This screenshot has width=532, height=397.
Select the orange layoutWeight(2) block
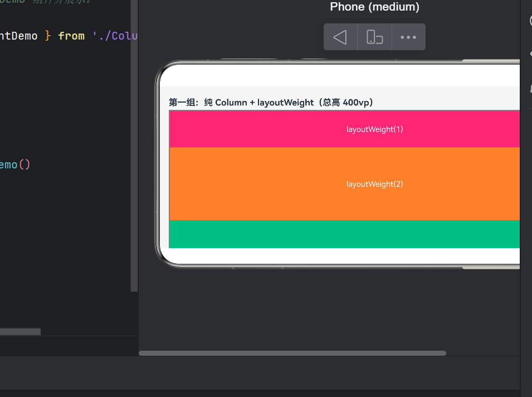[x=344, y=184]
